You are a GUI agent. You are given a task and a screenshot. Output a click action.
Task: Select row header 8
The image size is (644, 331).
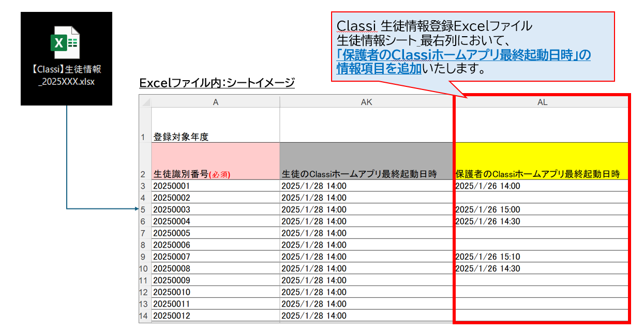[x=144, y=245]
